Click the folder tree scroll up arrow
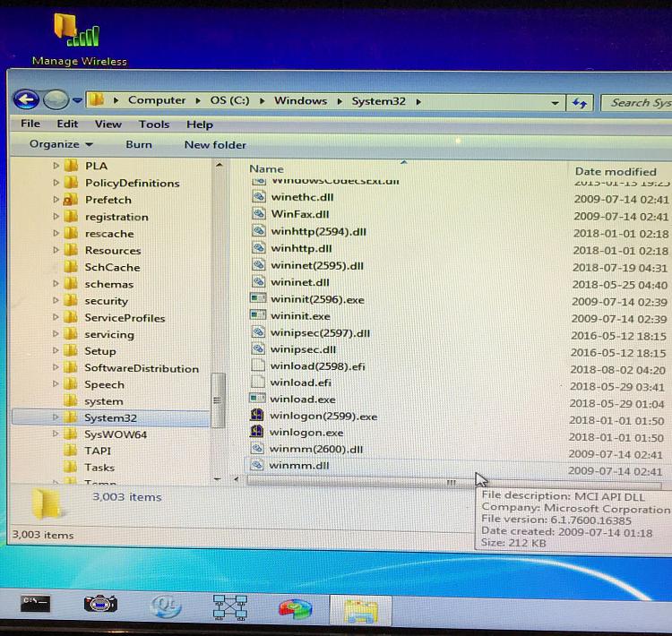Screen dimensions: 672x636 (x=219, y=165)
